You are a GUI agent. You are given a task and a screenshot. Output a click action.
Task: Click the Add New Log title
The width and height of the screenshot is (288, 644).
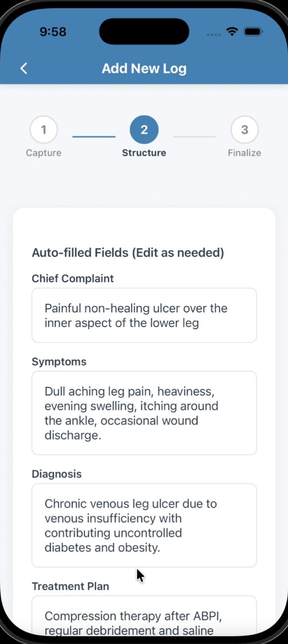[144, 69]
